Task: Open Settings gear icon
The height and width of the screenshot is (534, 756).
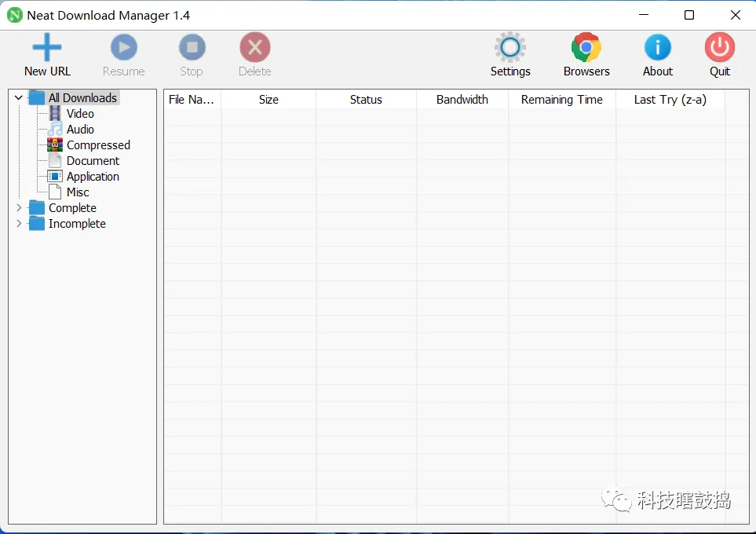Action: [510, 47]
